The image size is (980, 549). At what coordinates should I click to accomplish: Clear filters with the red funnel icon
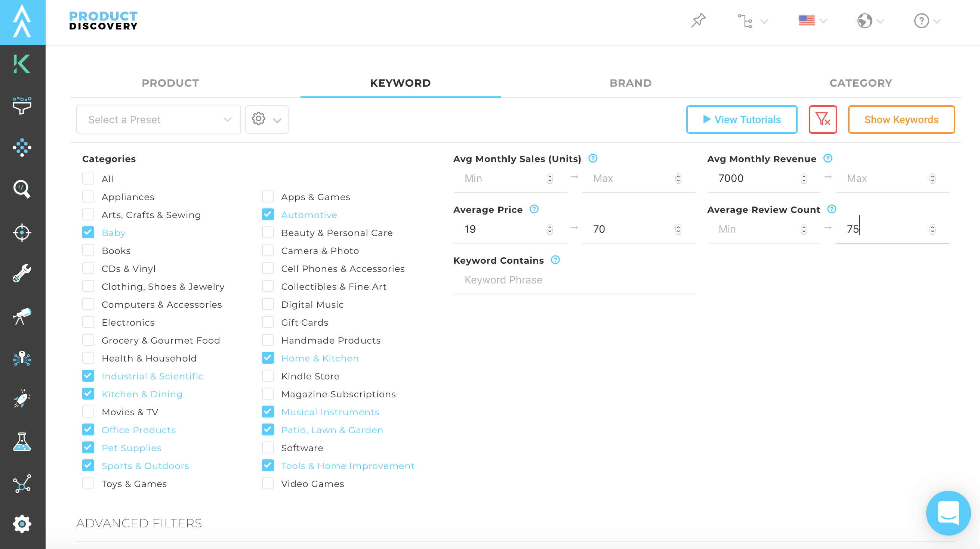click(823, 120)
